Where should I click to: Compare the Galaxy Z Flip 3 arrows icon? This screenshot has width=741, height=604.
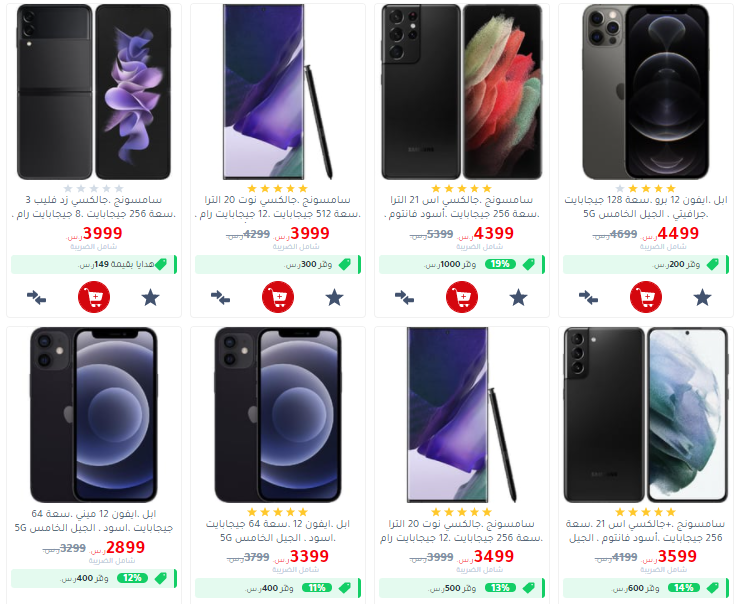point(36,298)
